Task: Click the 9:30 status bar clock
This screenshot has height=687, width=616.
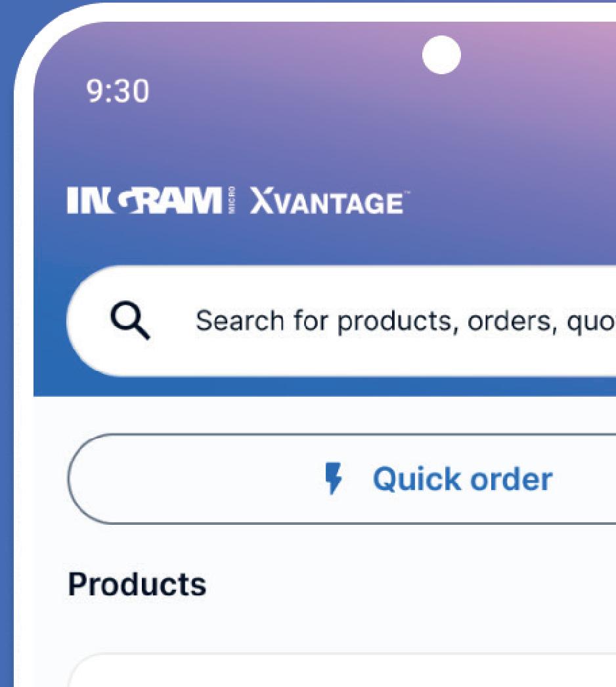Action: (x=118, y=91)
